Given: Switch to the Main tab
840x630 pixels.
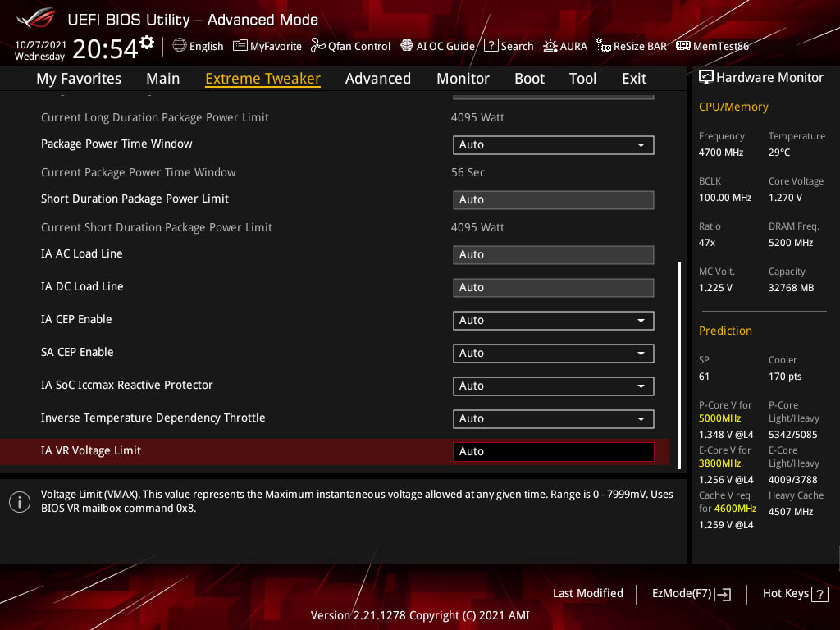Looking at the screenshot, I should (x=163, y=79).
